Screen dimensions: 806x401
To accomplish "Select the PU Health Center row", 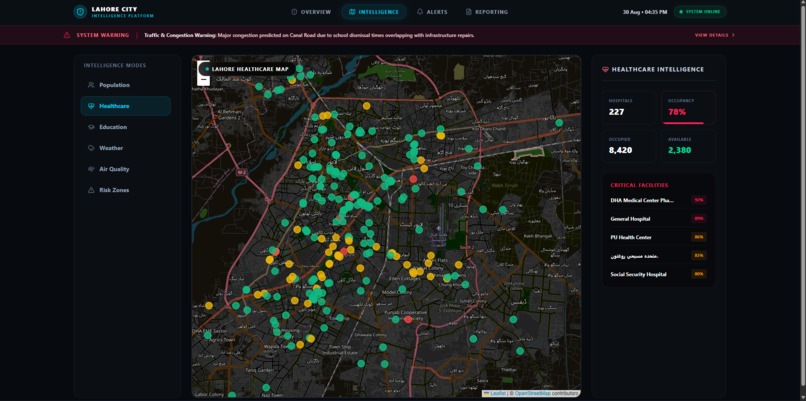I will (x=658, y=237).
